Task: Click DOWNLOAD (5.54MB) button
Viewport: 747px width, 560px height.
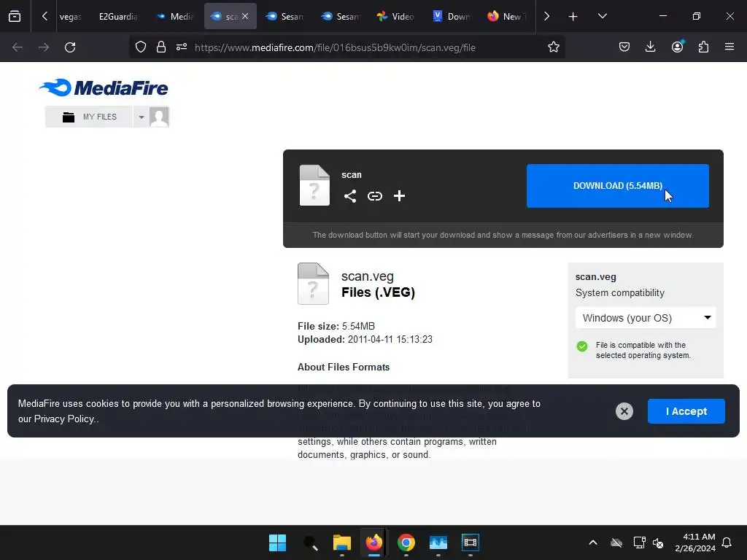Action: pos(617,186)
